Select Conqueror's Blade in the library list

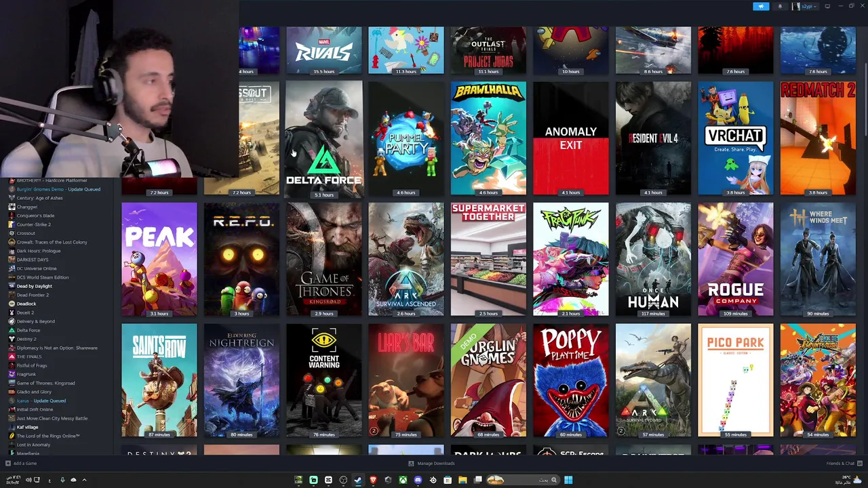[35, 216]
